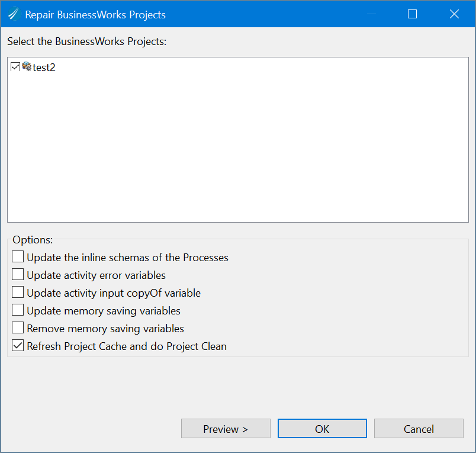Click the Repair BusinessWorks Projects title text
Viewport: 476px width, 453px height.
(x=95, y=15)
